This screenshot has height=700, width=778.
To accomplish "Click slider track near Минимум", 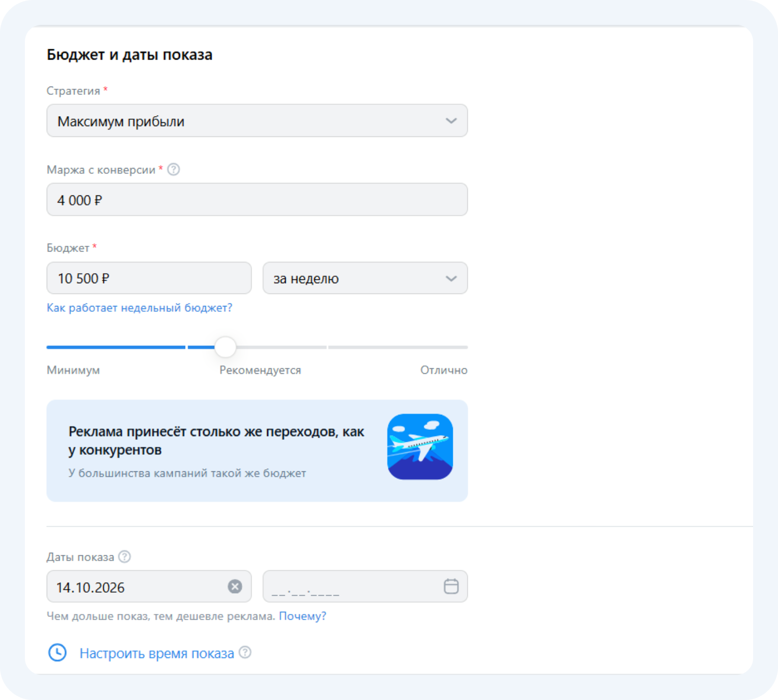I will (x=116, y=347).
